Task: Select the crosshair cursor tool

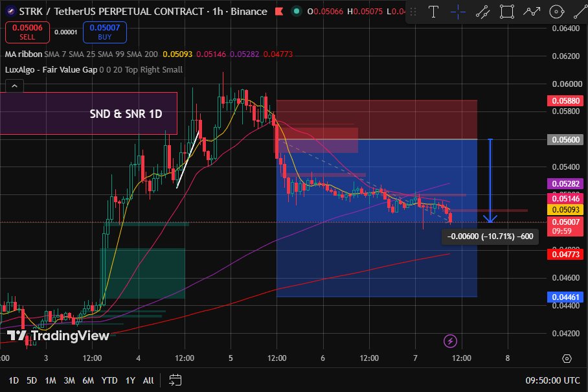Action: click(x=458, y=12)
